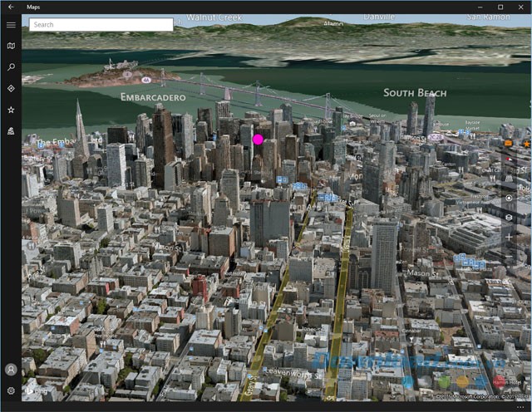Open the Search icon in sidebar

11,67
